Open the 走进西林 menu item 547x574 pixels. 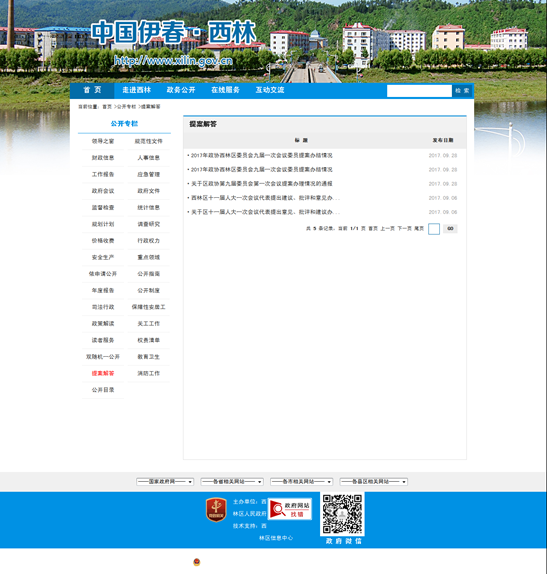tap(137, 90)
